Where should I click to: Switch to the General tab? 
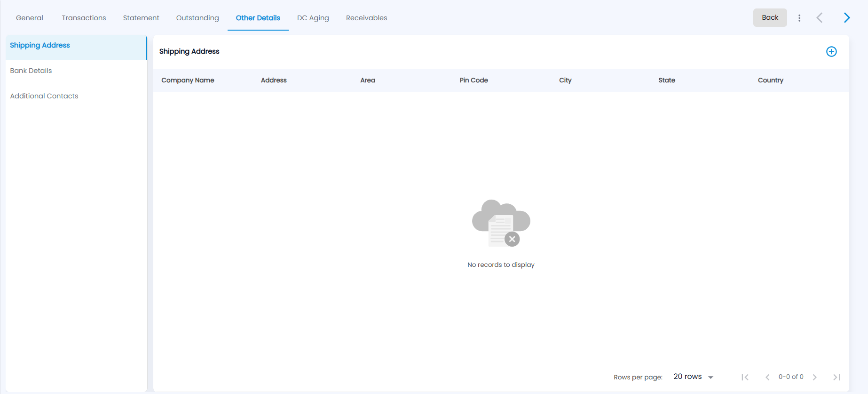coord(30,18)
